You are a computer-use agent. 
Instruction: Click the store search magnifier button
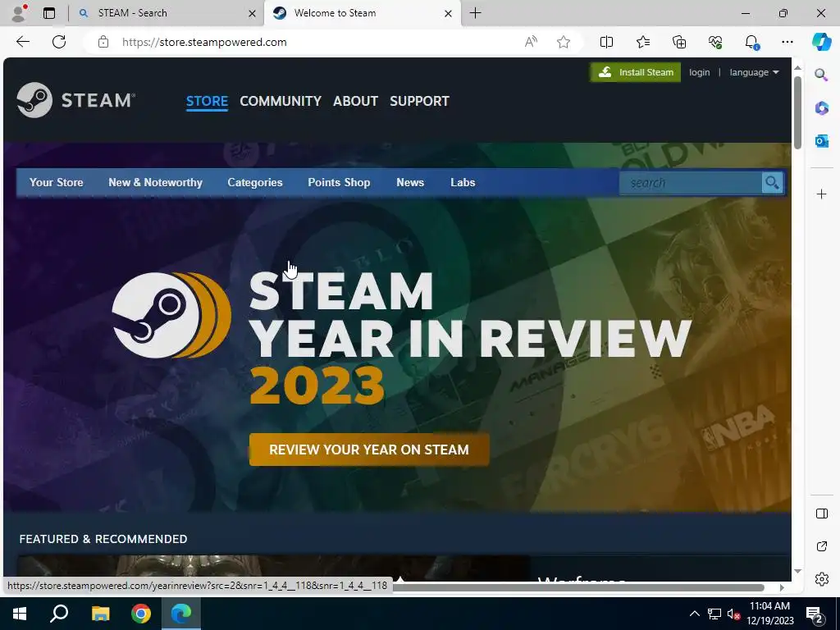pos(772,183)
